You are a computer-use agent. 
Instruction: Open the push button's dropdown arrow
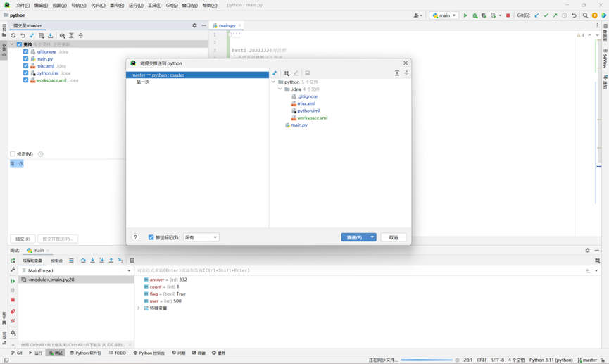point(372,237)
